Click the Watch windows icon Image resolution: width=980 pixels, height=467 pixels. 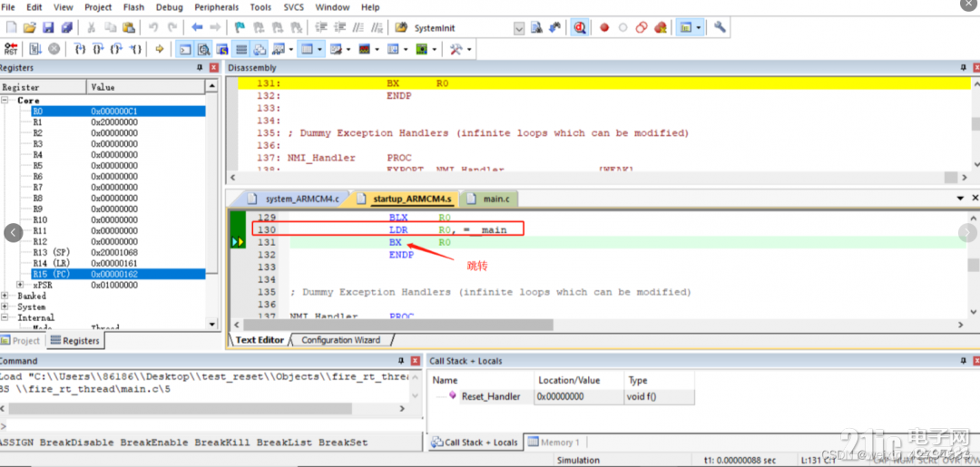coord(279,49)
